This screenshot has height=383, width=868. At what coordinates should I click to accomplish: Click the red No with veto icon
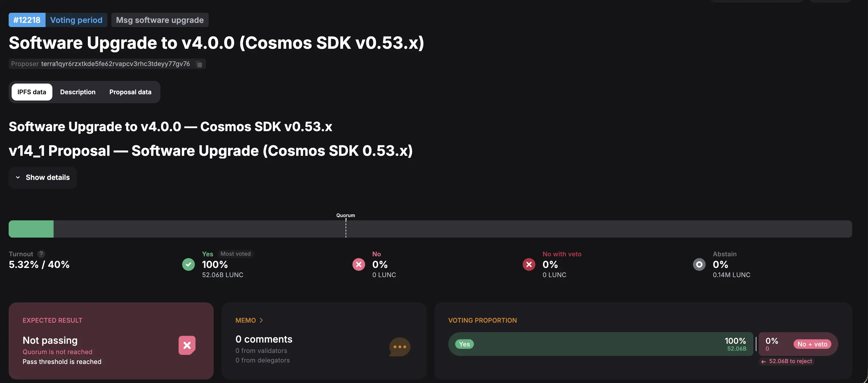point(529,265)
